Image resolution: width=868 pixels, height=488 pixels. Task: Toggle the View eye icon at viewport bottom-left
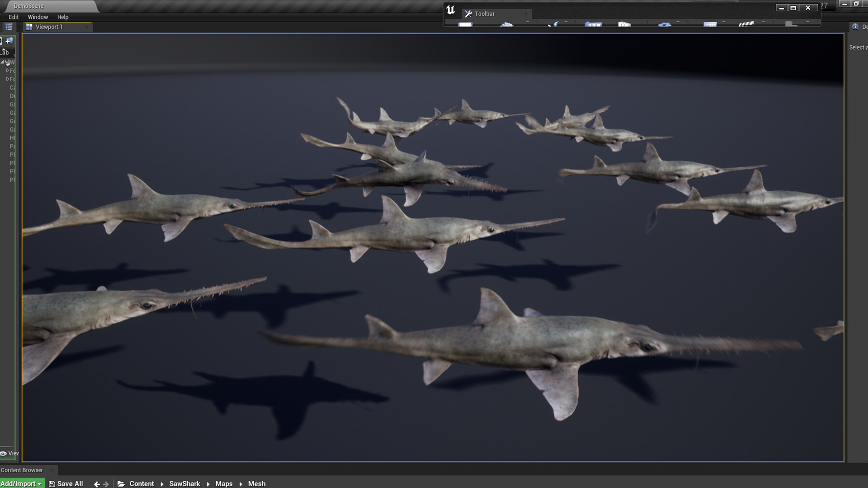(x=4, y=453)
